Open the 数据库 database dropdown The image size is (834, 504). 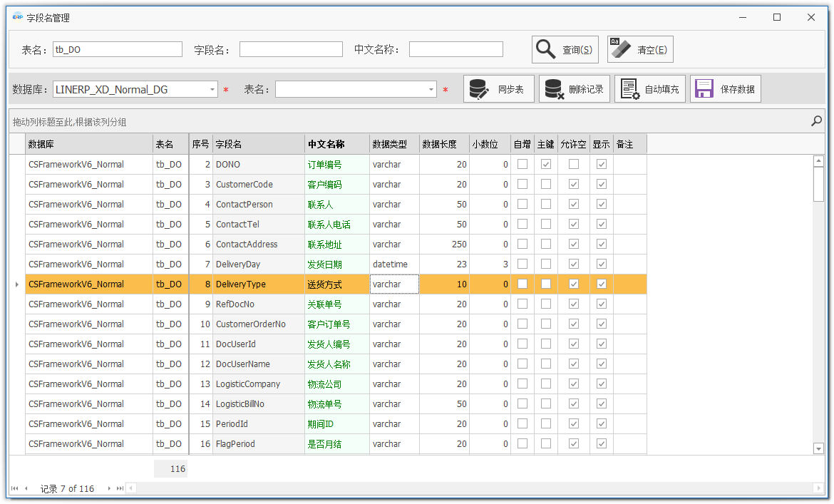(x=212, y=89)
